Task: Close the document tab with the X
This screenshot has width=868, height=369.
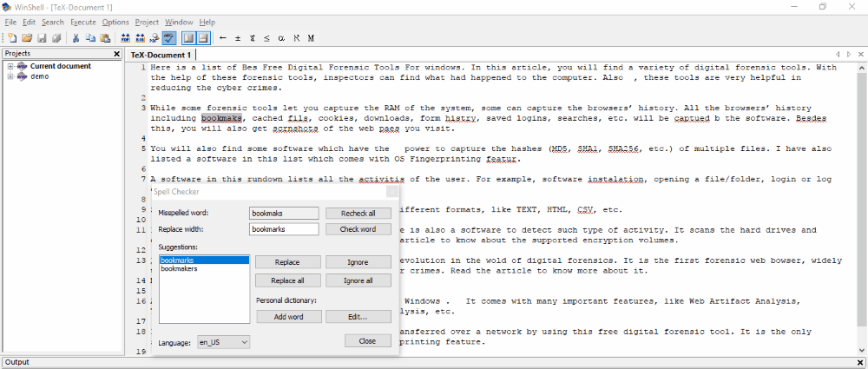Action: 861,55
